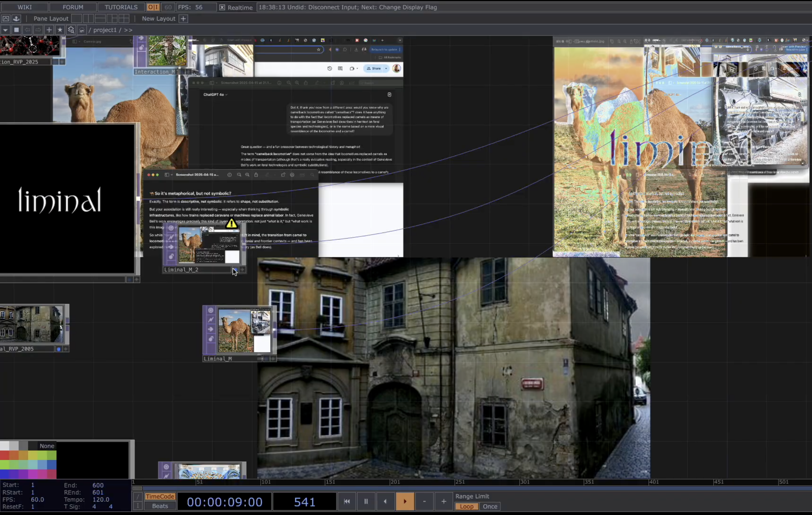Click the pause button in transport controls
The width and height of the screenshot is (812, 515).
pos(366,501)
